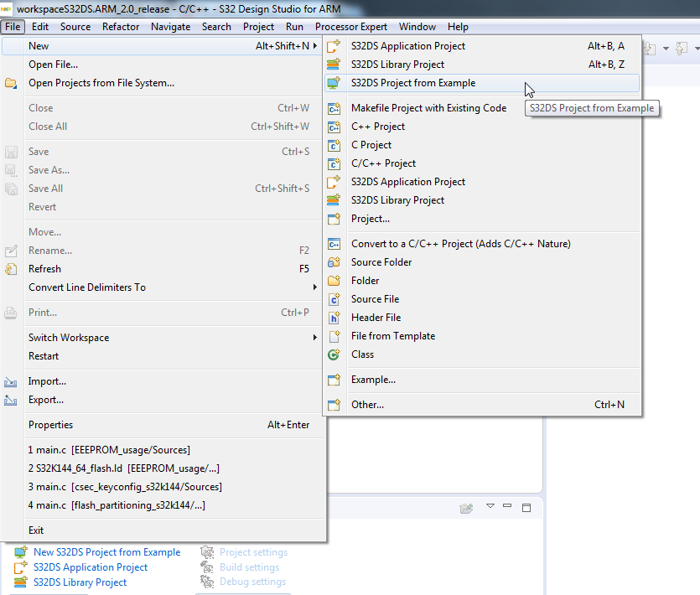The image size is (700, 595).
Task: Click S32DS Application Project dashboard link
Action: click(91, 567)
